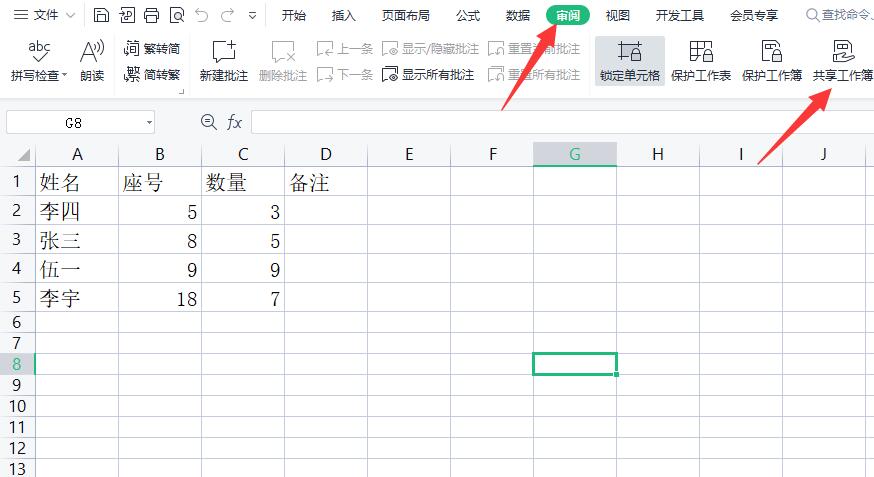Image resolution: width=874 pixels, height=477 pixels.
Task: Click the save icon in quick toolbar
Action: tap(101, 15)
